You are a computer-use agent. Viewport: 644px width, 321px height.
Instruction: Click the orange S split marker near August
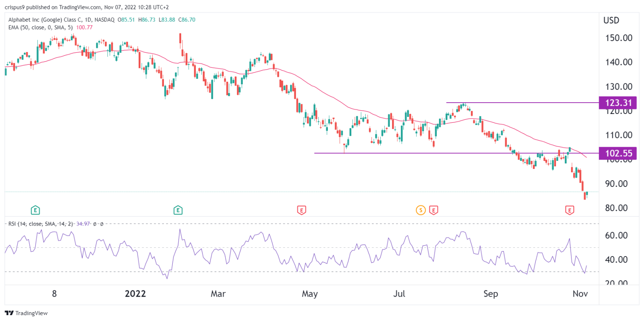tap(421, 210)
